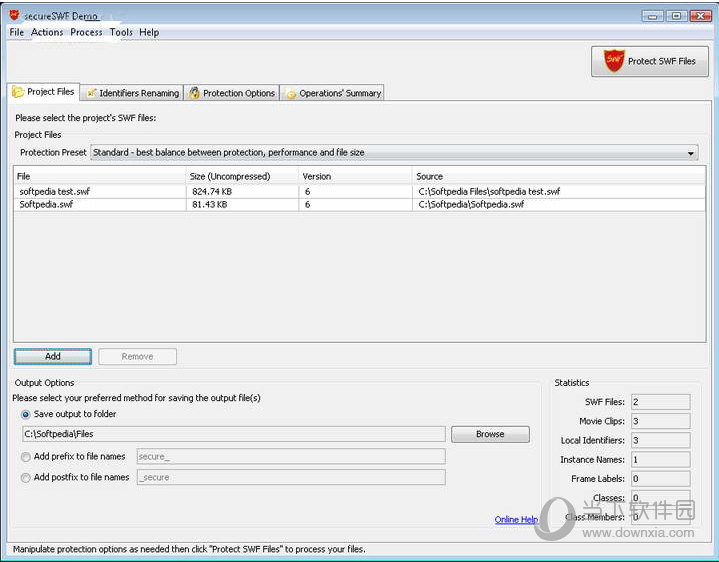Open the Process menu
The height and width of the screenshot is (562, 719).
[86, 32]
